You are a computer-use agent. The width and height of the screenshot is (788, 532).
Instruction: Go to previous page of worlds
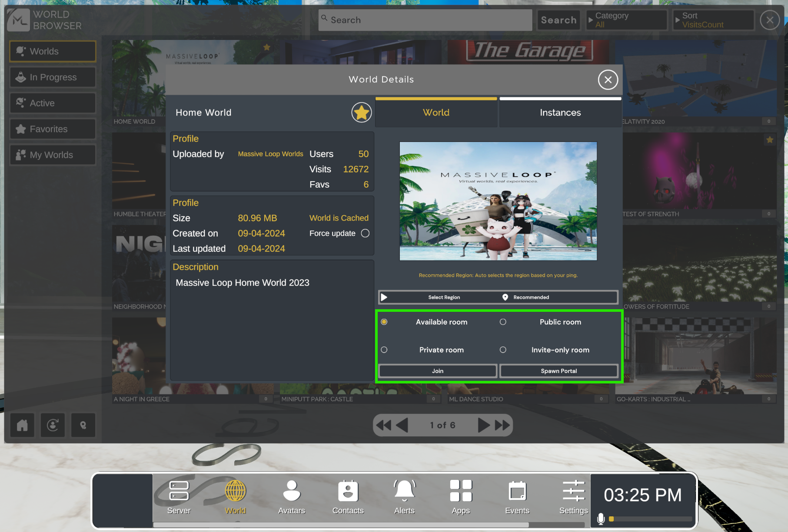pos(402,425)
